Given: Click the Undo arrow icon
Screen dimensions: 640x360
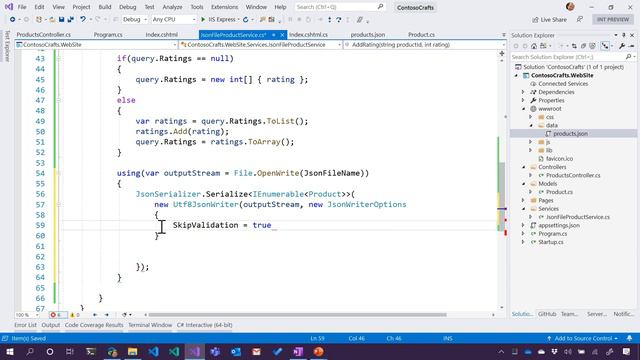Looking at the screenshot, I should tap(83, 19).
